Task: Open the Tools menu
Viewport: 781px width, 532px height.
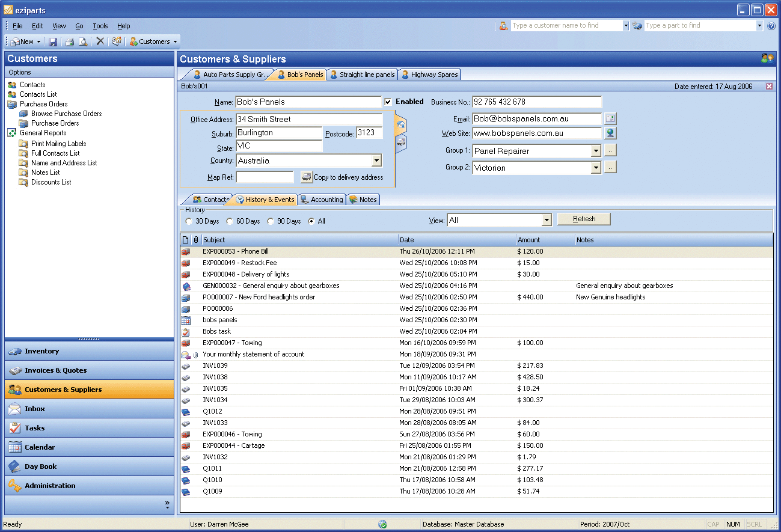Action: [x=100, y=26]
